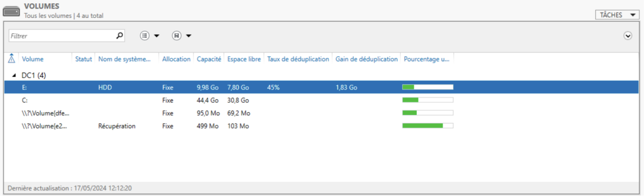Sort by the Volume column header
Viewport: 644px width, 196px height.
[33, 59]
